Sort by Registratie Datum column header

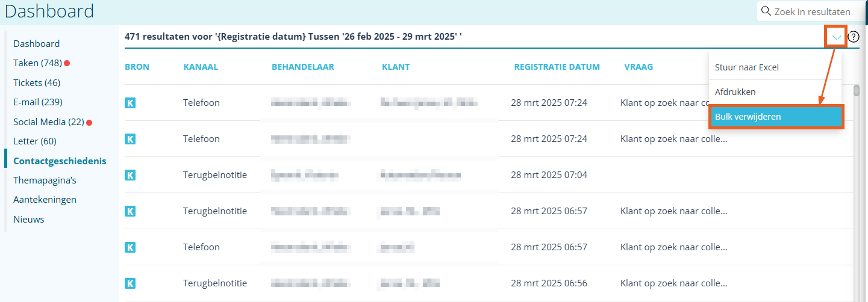[557, 67]
